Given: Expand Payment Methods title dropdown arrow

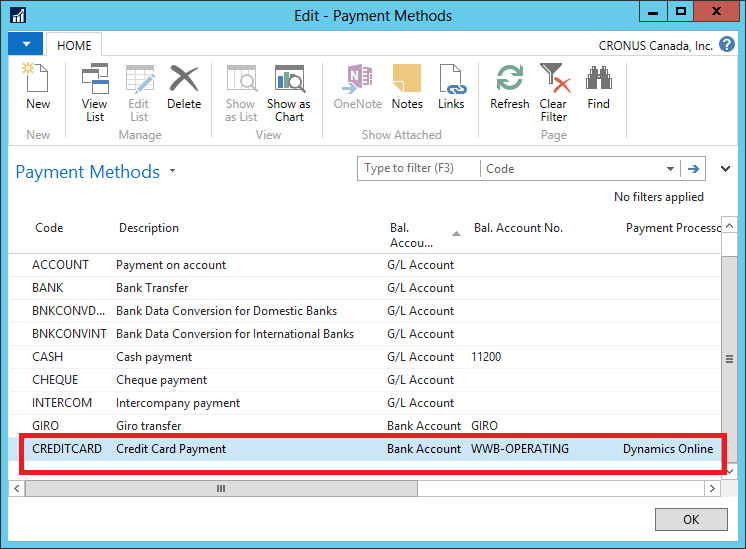Looking at the screenshot, I should tap(173, 170).
